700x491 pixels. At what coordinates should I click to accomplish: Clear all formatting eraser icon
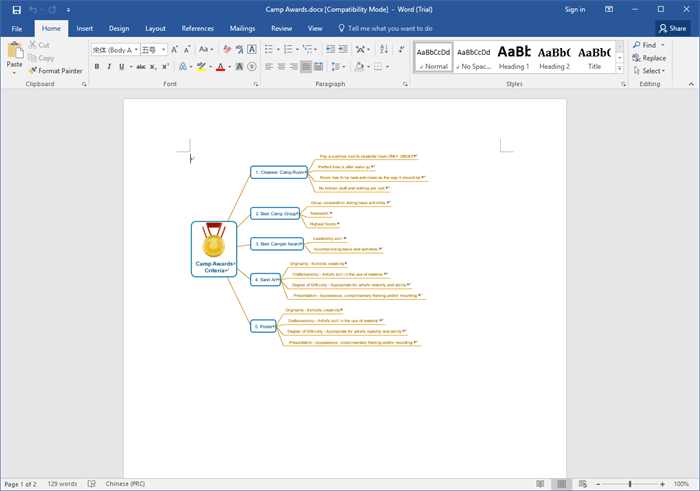click(x=227, y=50)
